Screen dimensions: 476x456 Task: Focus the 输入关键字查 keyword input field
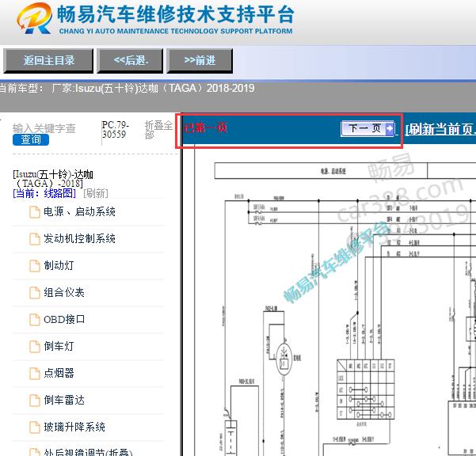44,128
